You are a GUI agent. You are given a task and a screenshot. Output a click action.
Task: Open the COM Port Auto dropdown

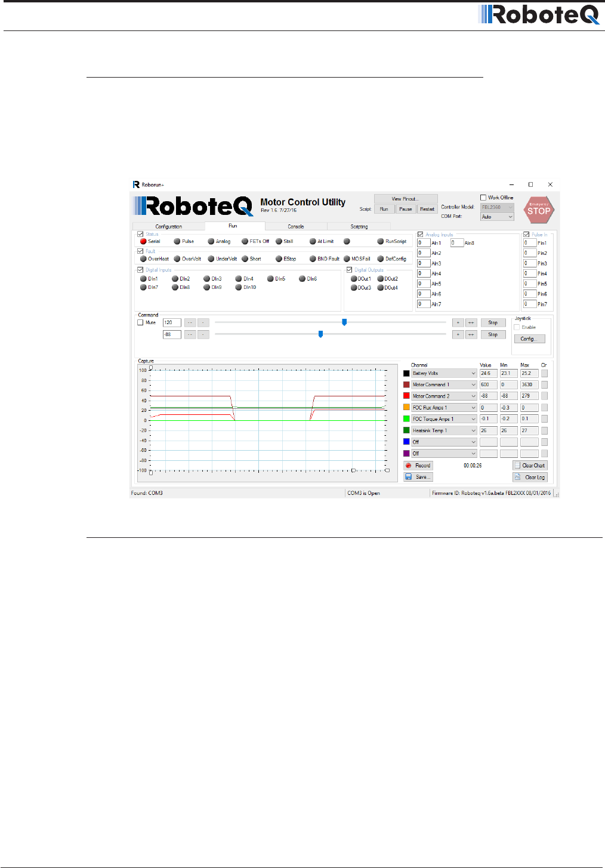[497, 217]
